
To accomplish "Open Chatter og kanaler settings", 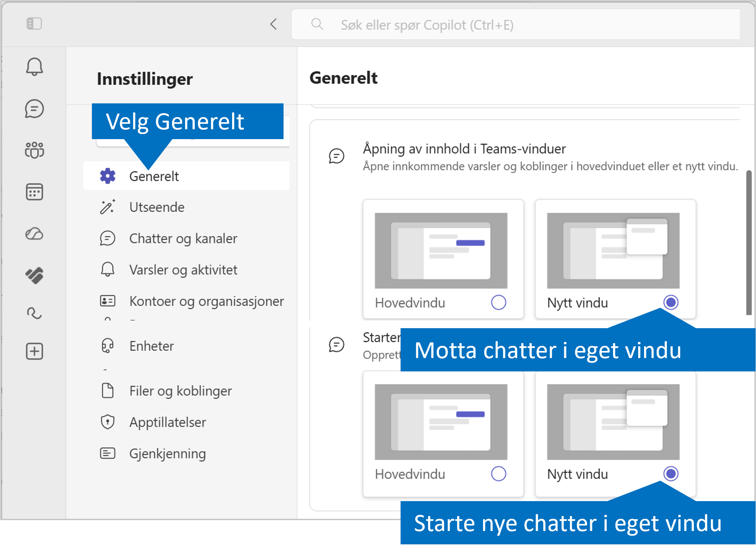I will pyautogui.click(x=187, y=239).
